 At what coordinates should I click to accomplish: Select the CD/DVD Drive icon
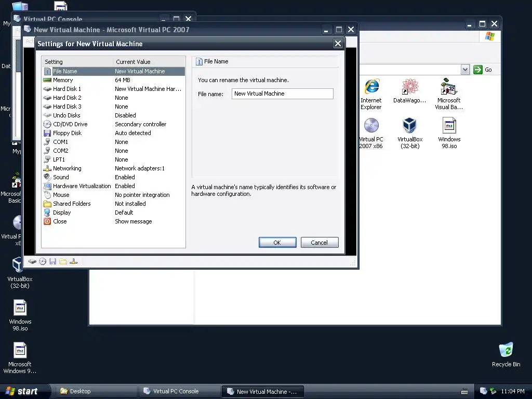click(x=47, y=124)
